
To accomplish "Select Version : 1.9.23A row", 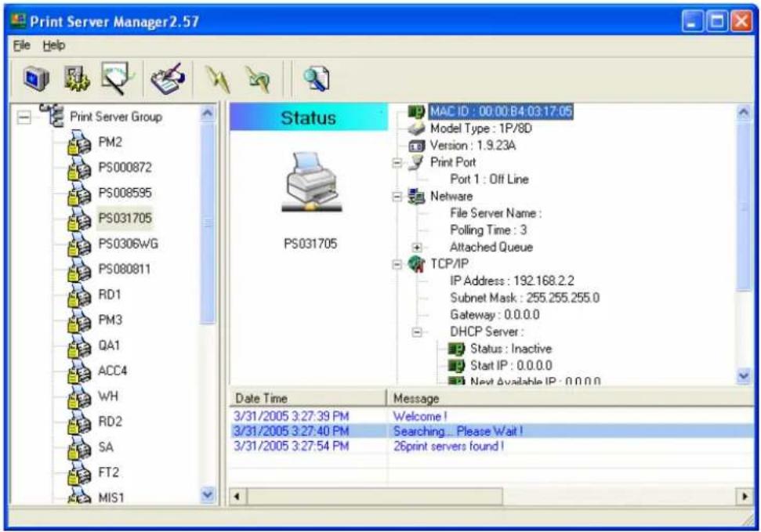I will (473, 146).
